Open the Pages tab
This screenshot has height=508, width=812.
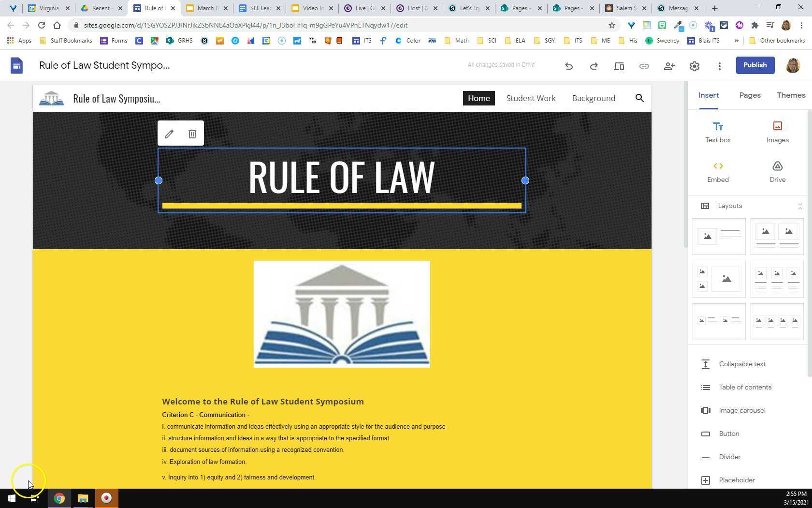point(750,95)
